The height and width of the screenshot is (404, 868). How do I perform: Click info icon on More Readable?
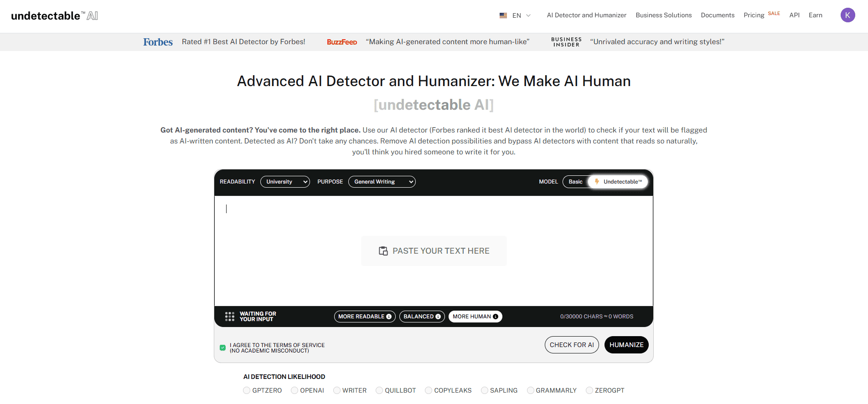[389, 317]
